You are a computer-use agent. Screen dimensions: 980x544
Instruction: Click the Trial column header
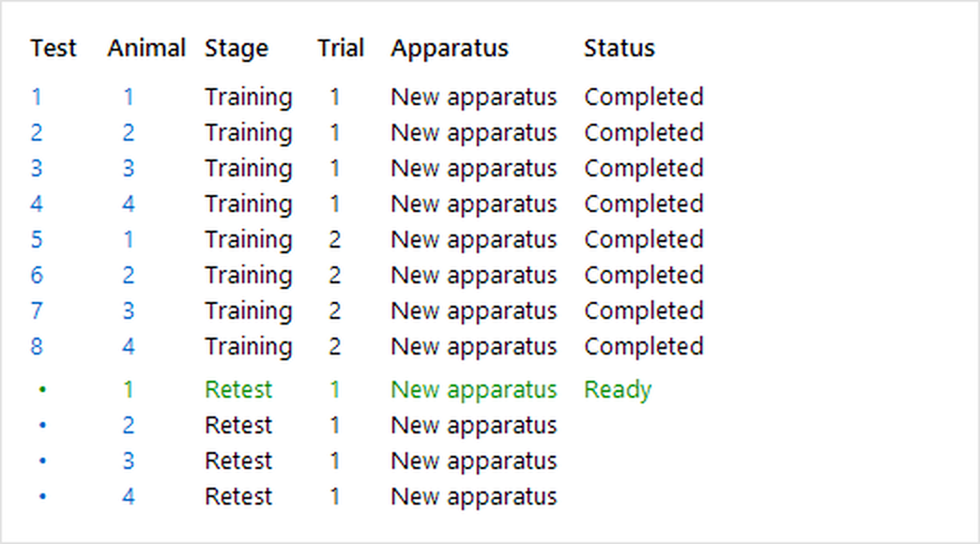341,48
